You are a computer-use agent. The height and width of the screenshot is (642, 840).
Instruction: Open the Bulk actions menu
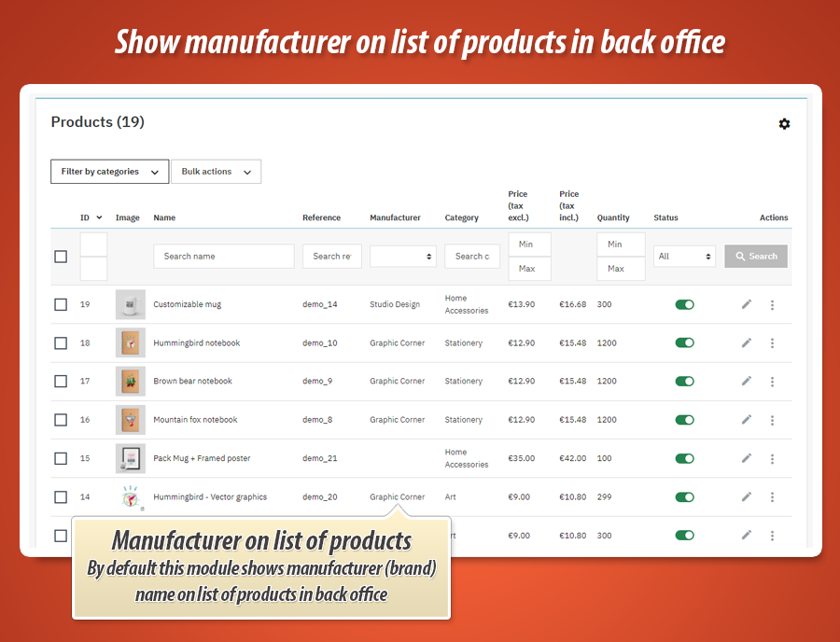(x=216, y=171)
